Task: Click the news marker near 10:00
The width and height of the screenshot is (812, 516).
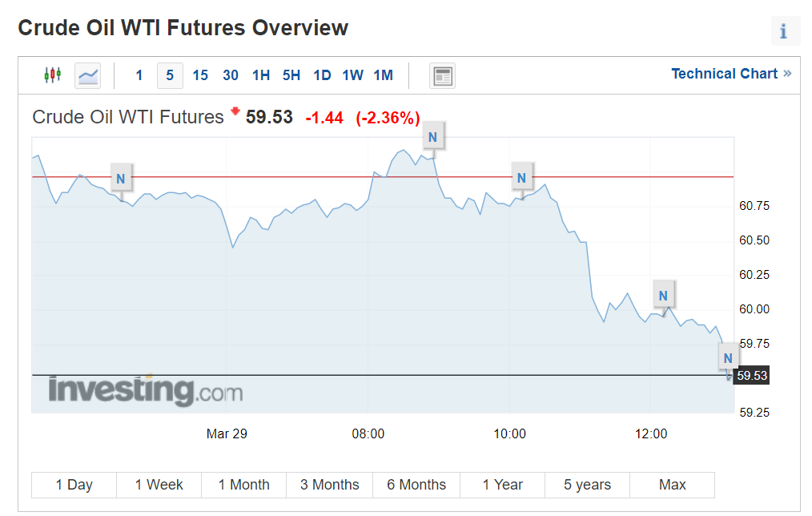Action: click(x=521, y=178)
